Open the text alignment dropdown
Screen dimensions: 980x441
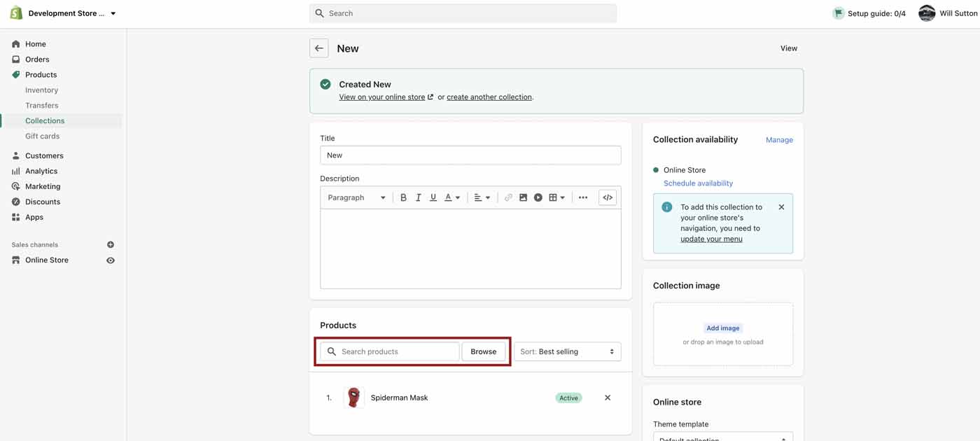point(482,198)
